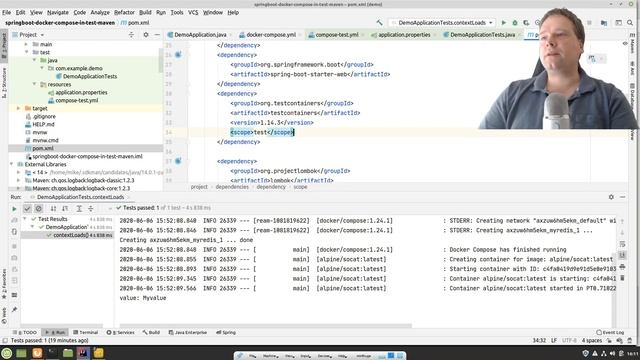
Task: Click the scroll-from-source locate icon in Project panel
Action: [x=131, y=35]
